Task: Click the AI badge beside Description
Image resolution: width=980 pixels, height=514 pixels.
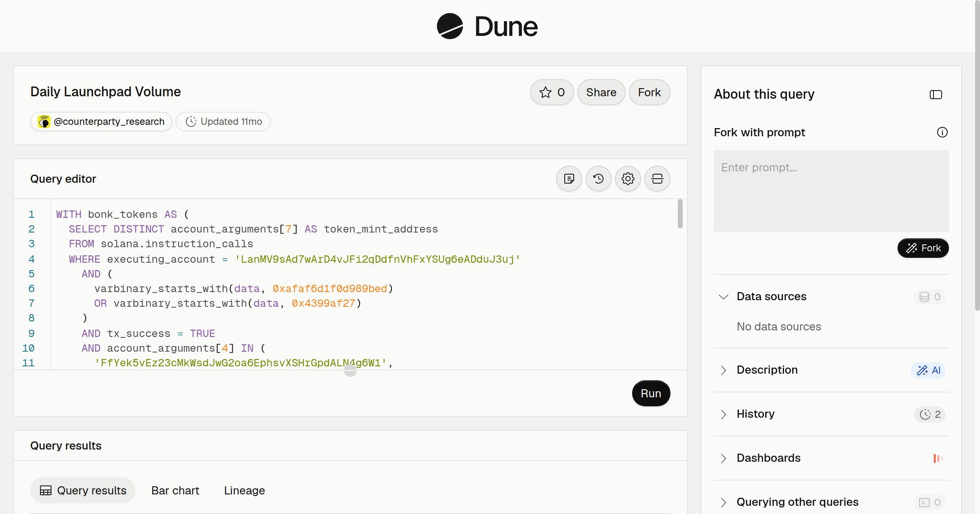Action: point(928,370)
